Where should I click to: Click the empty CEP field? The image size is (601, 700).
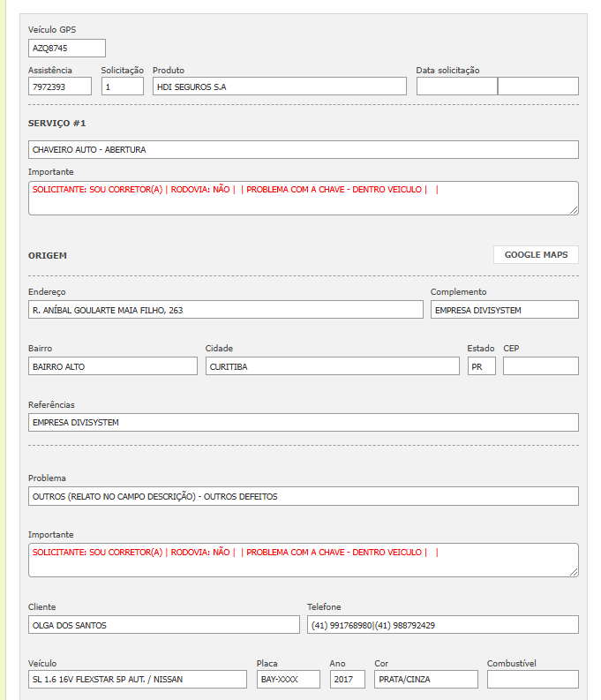coord(540,366)
